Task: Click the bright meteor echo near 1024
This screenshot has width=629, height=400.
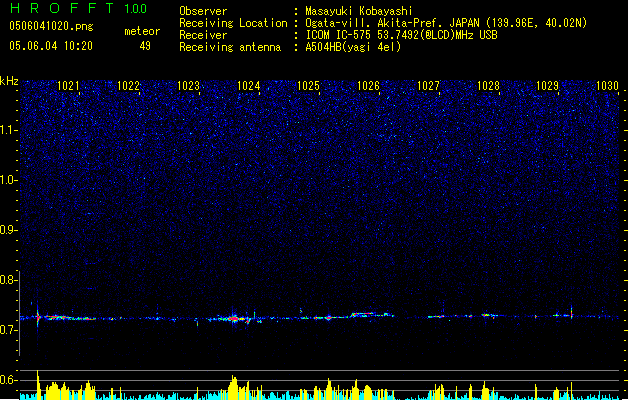Action: tap(234, 319)
